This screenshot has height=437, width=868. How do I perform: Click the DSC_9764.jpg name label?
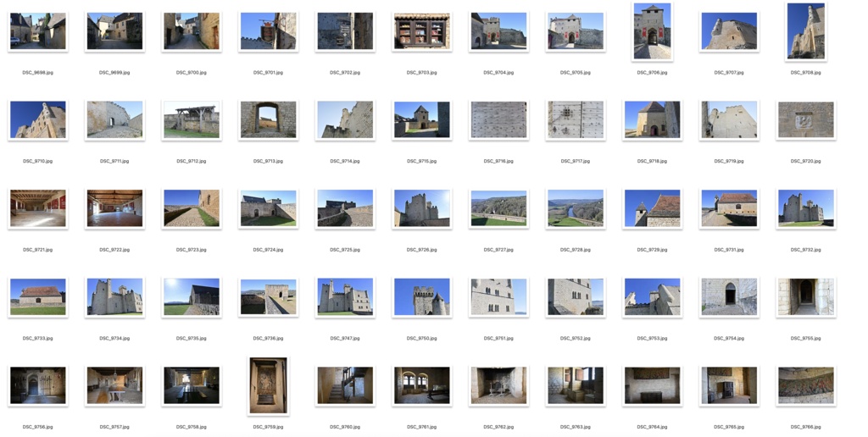[x=653, y=427]
